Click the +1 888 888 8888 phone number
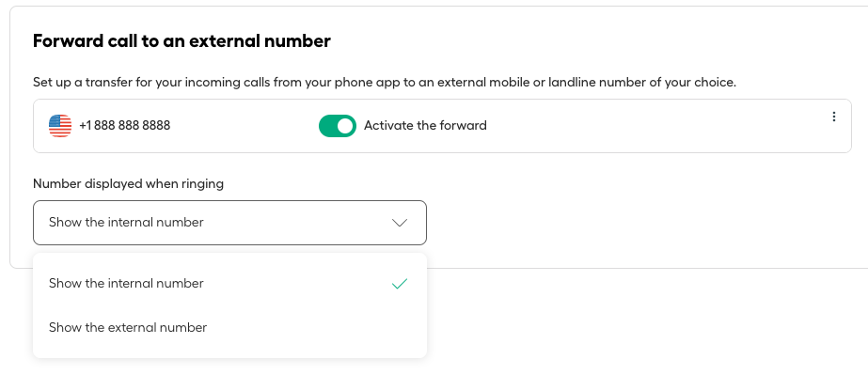 click(124, 126)
